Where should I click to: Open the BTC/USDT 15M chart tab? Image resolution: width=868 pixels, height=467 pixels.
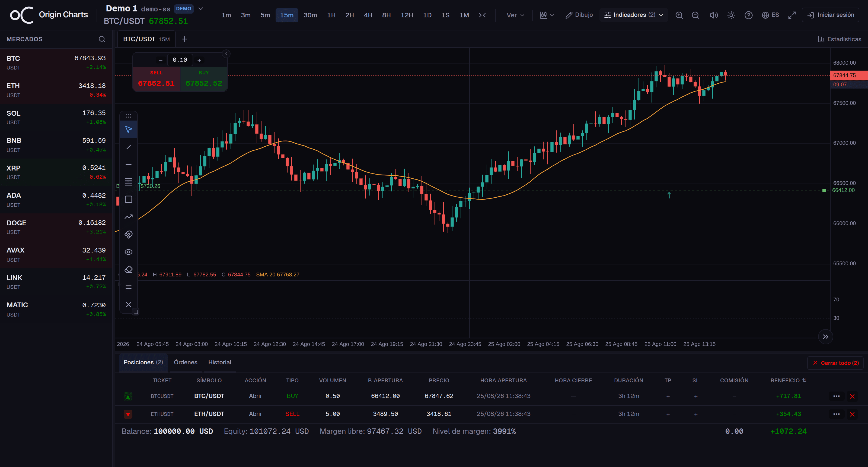[x=146, y=39]
